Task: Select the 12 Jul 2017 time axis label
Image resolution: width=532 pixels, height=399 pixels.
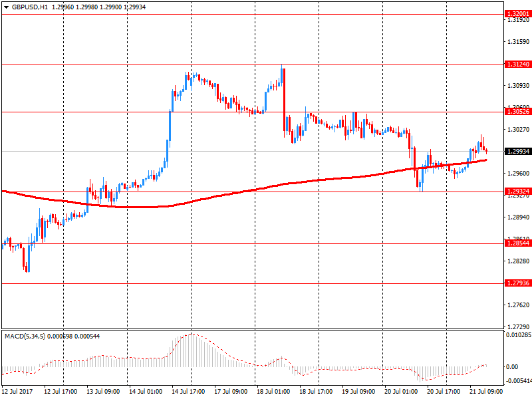Action: tap(17, 392)
